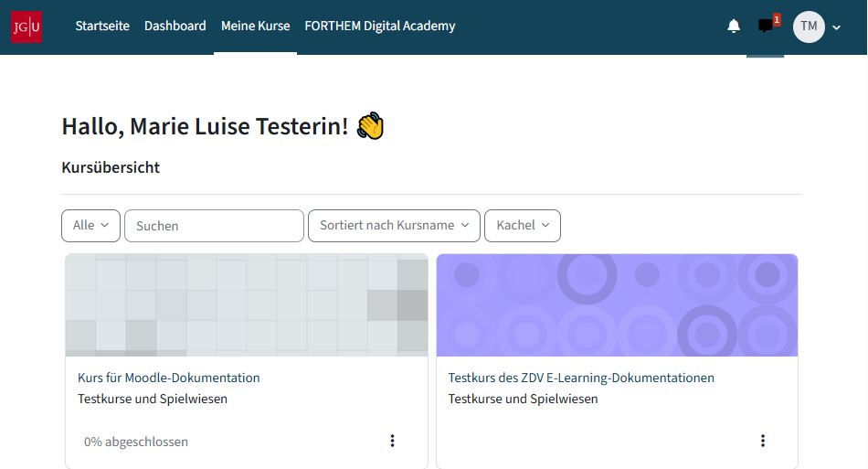The height and width of the screenshot is (469, 868).
Task: Go to Startseite in navigation
Action: click(102, 26)
